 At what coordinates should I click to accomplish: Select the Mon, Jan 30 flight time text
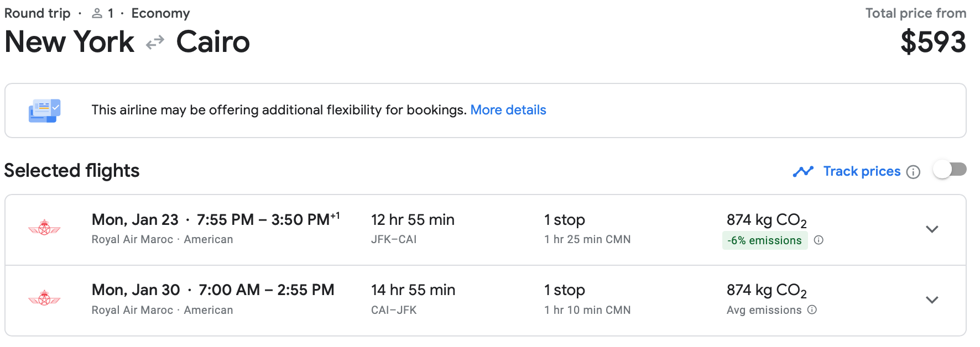(x=213, y=290)
